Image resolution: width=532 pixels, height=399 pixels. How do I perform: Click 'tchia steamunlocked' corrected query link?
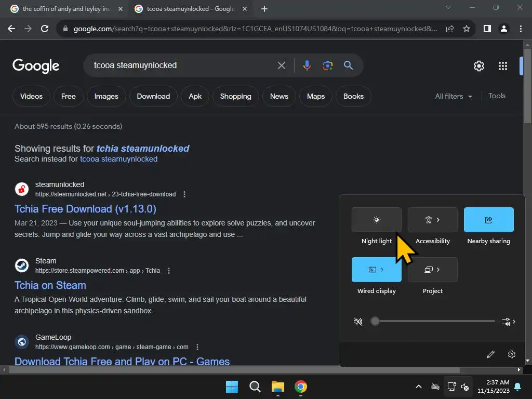pos(142,149)
